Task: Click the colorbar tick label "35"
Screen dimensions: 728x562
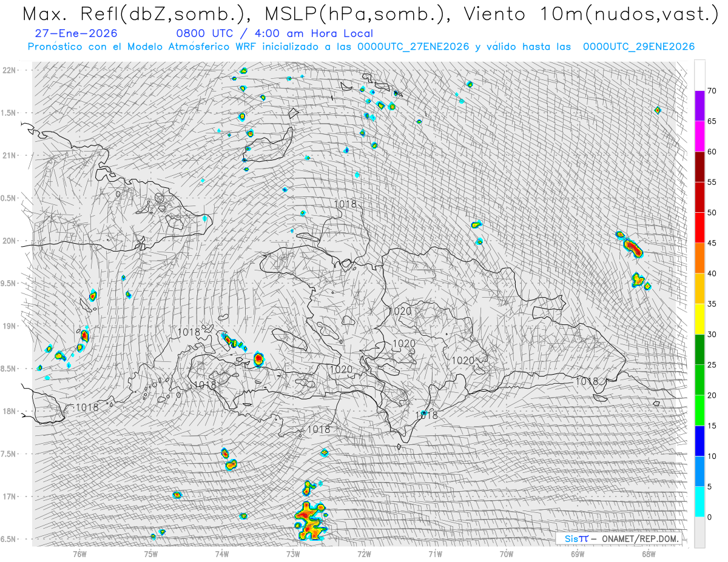Action: [712, 304]
